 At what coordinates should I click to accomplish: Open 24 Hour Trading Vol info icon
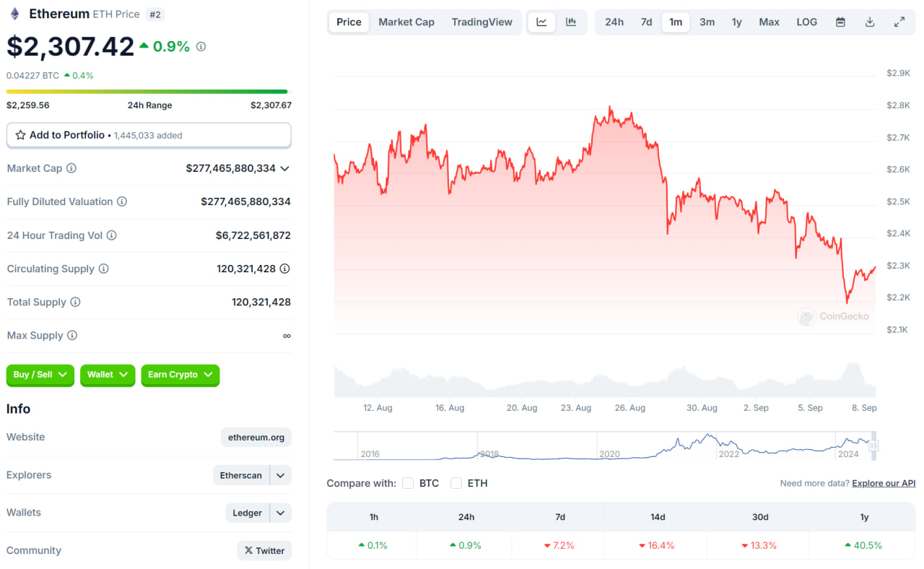pyautogui.click(x=111, y=235)
